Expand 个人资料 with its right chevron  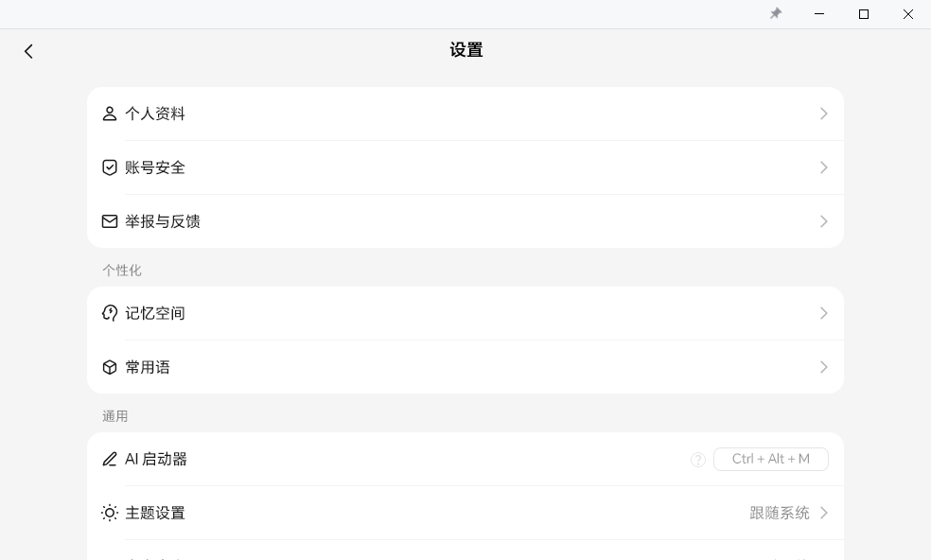coord(823,114)
